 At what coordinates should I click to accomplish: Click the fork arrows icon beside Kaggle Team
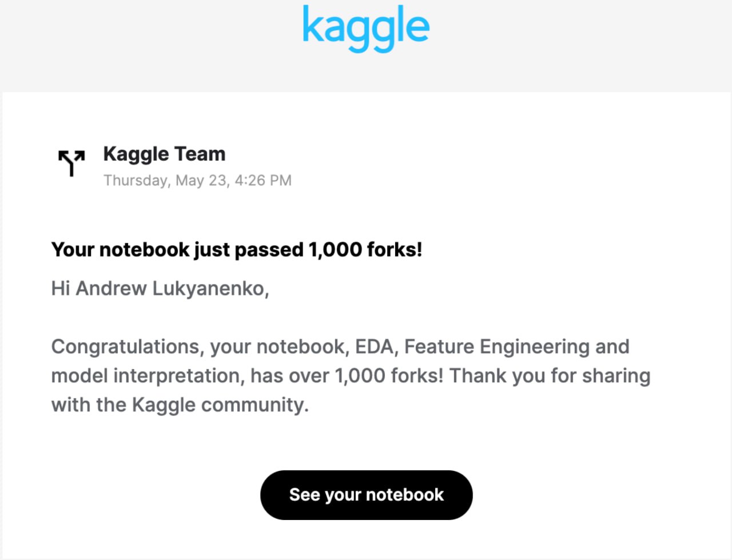(x=71, y=162)
